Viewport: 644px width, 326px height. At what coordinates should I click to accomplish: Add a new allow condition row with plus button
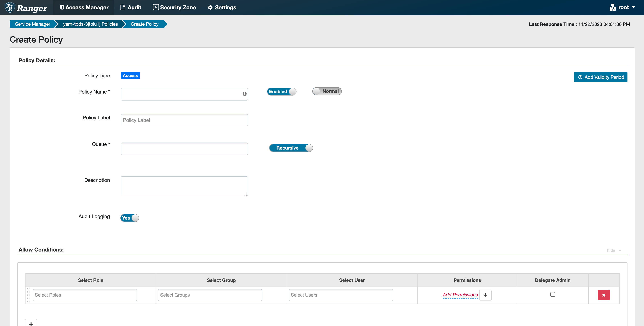(x=31, y=323)
